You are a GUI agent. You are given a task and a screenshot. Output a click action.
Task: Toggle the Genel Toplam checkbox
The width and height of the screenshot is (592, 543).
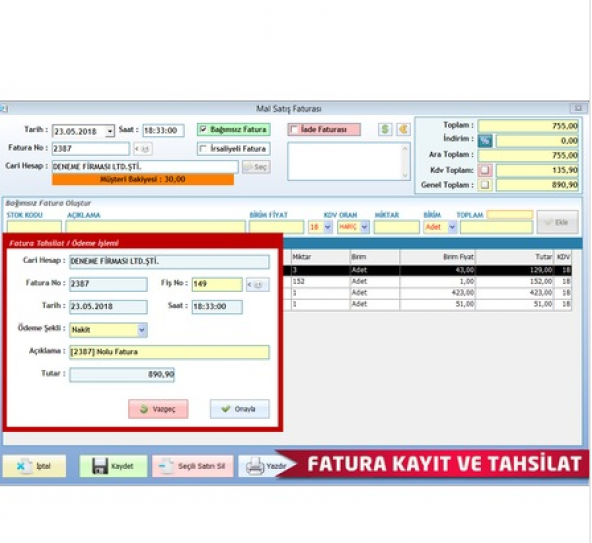[x=485, y=185]
